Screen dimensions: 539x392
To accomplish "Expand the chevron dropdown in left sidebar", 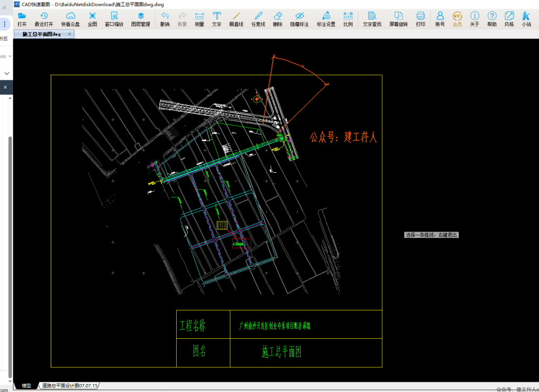I will click(6, 73).
